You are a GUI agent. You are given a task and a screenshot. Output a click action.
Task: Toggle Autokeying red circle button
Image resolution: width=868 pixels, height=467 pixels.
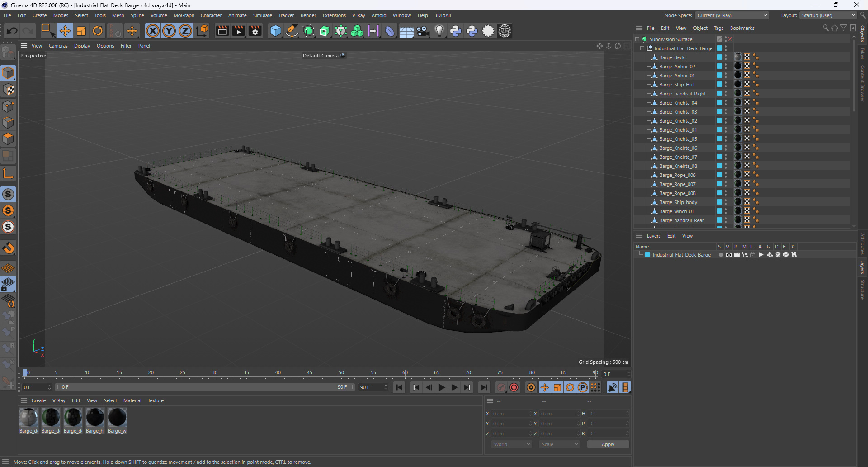(514, 387)
